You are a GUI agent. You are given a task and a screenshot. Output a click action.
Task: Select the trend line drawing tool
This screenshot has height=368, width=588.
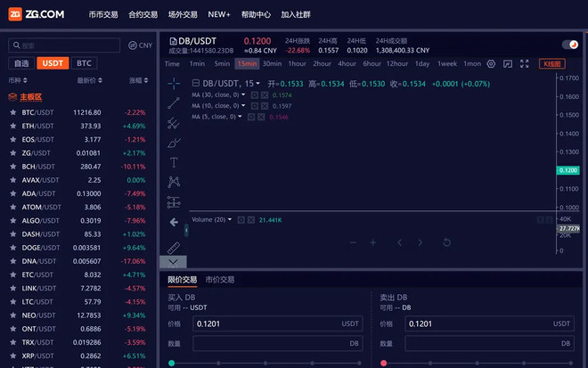(x=174, y=102)
